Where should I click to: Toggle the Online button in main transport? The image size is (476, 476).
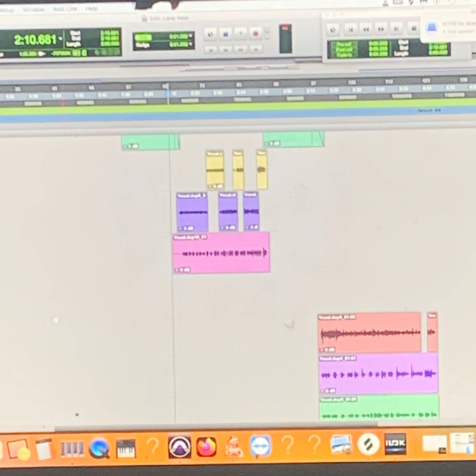[210, 34]
